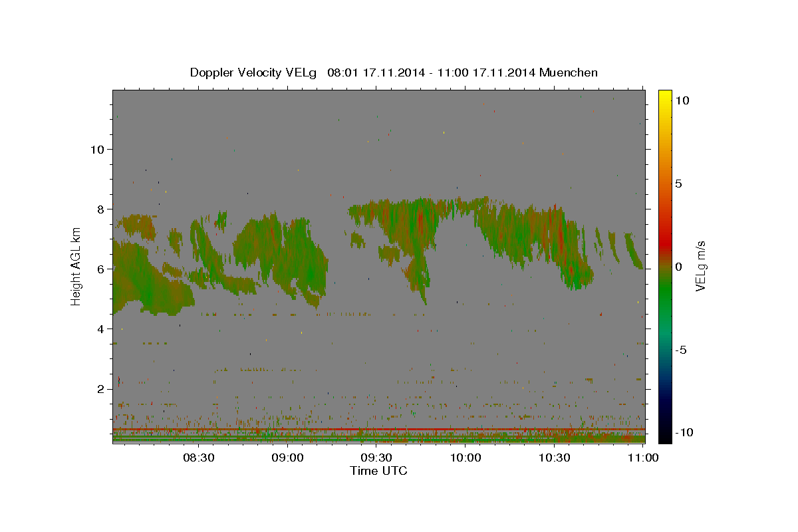
Task: Click the '09:00' time axis label
Action: (289, 458)
